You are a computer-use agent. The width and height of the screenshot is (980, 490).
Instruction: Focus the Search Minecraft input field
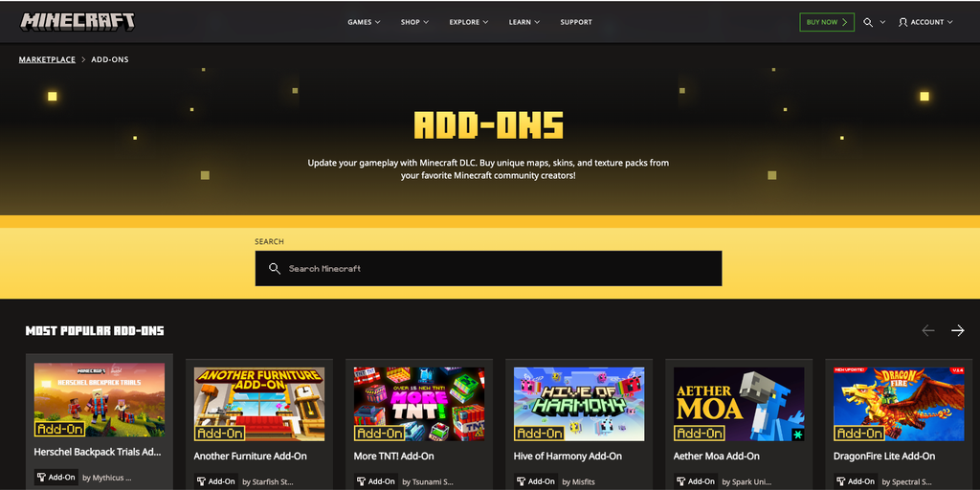488,268
